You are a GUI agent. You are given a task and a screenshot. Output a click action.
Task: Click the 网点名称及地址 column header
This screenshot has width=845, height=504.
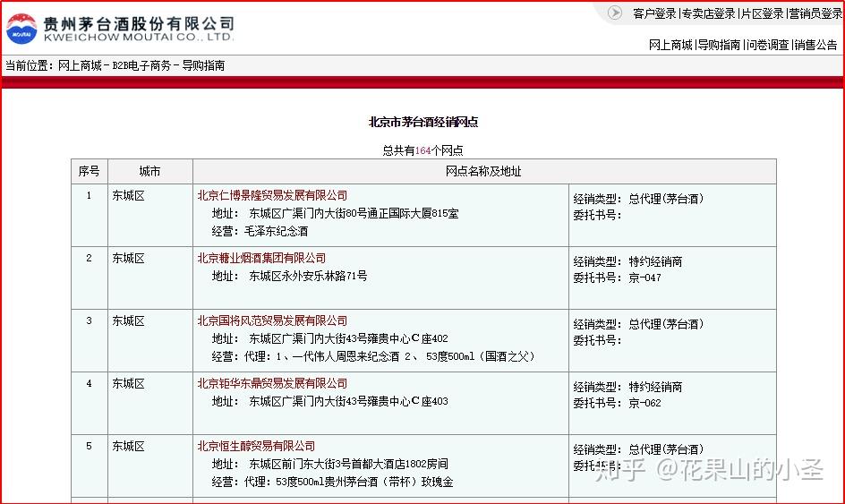(x=484, y=171)
